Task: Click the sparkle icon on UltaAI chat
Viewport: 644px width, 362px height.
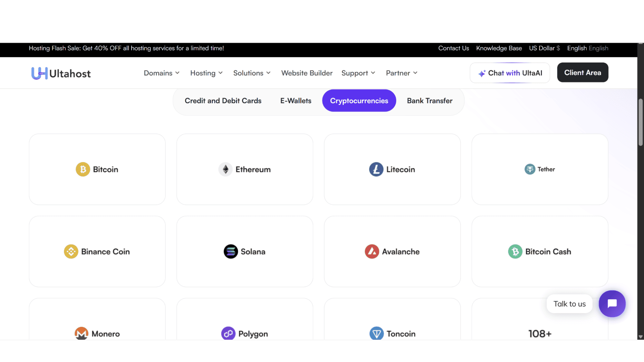Action: 482,73
